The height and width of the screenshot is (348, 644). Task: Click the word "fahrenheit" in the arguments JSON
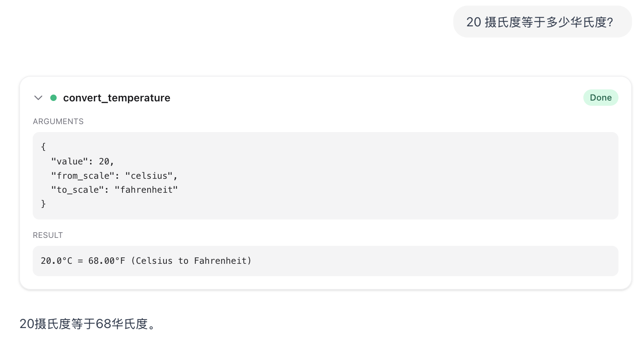tap(146, 190)
